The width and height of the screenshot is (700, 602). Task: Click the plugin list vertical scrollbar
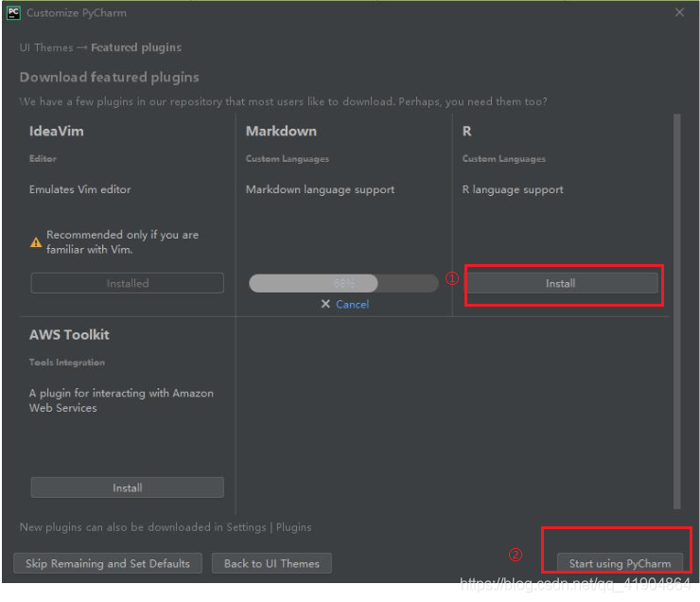click(x=676, y=311)
